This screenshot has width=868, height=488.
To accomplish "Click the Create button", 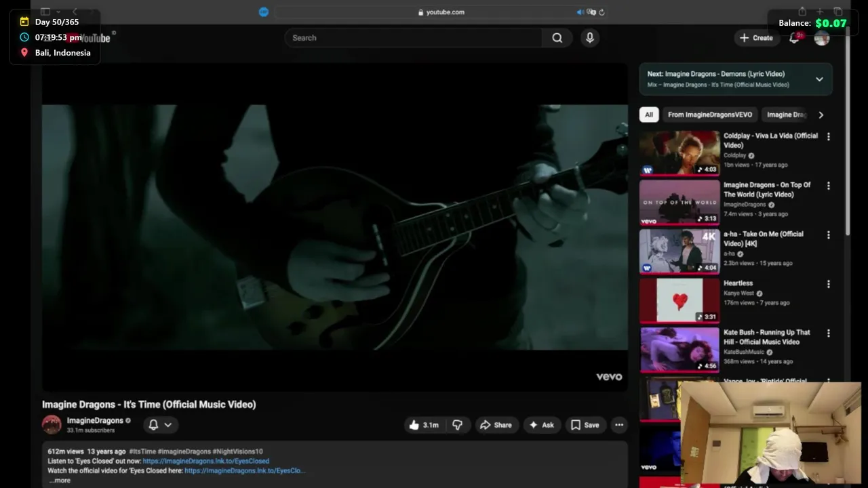I will [x=756, y=38].
